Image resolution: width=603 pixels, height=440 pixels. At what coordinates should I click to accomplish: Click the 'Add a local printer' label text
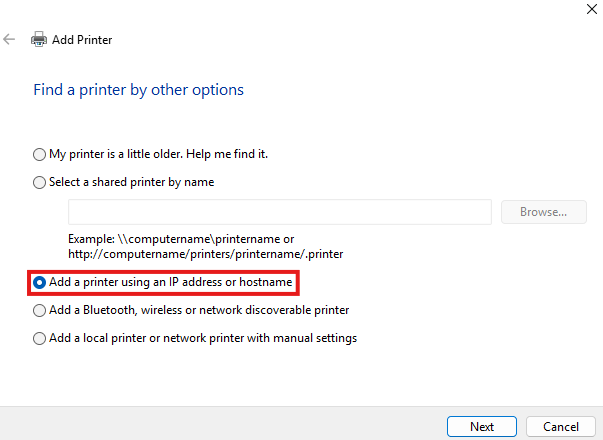coord(203,338)
